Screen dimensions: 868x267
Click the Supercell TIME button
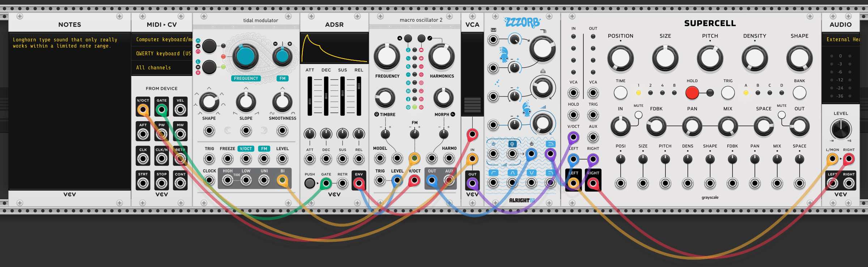[x=621, y=93]
